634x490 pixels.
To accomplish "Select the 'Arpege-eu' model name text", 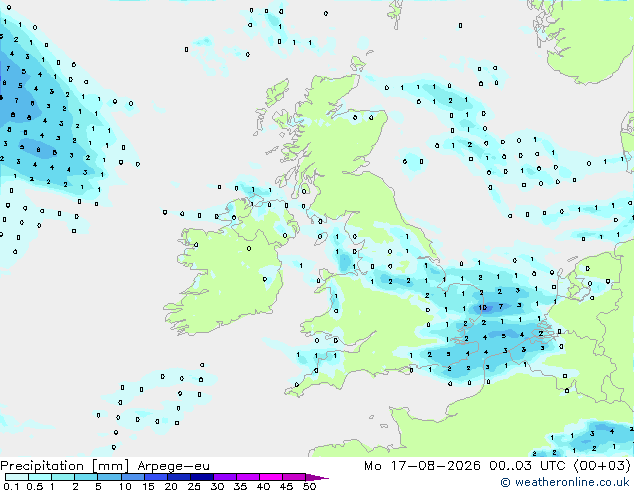I will (x=173, y=467).
